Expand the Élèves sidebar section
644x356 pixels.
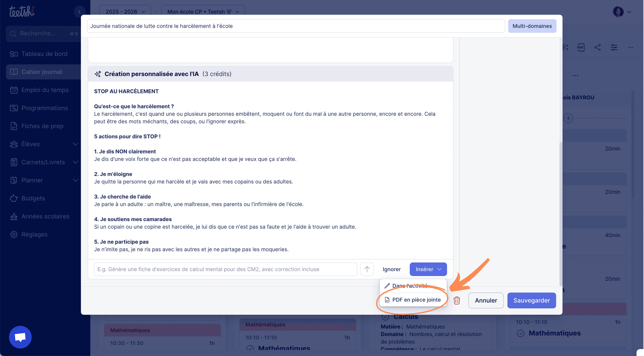tap(75, 144)
